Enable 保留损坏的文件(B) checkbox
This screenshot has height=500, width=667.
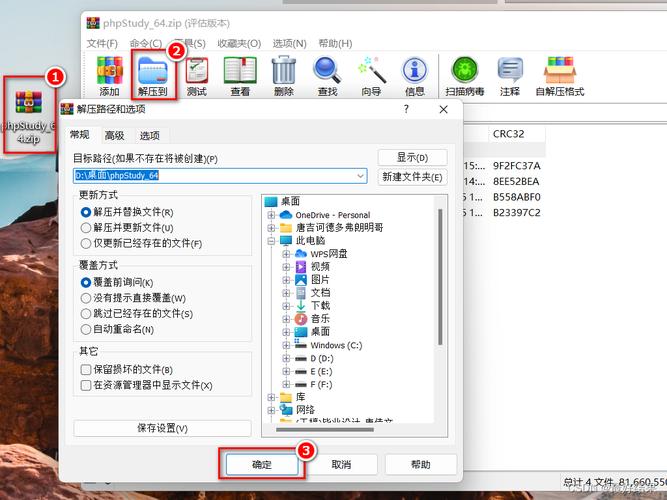[x=86, y=369]
